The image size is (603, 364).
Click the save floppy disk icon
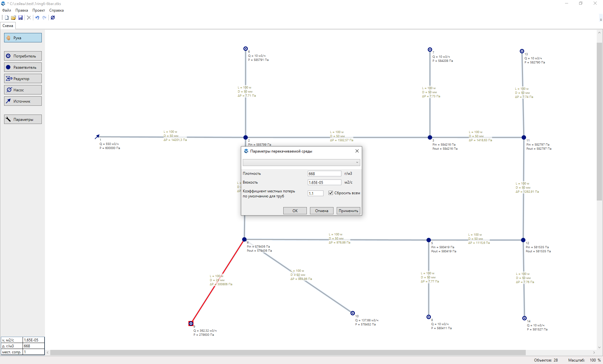pyautogui.click(x=20, y=18)
